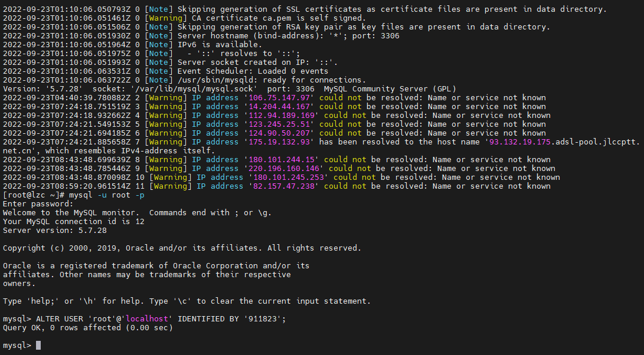
Task: Click the hostname '93.132.19.175.adsl-pool.jlccptt.'
Action: 565,142
